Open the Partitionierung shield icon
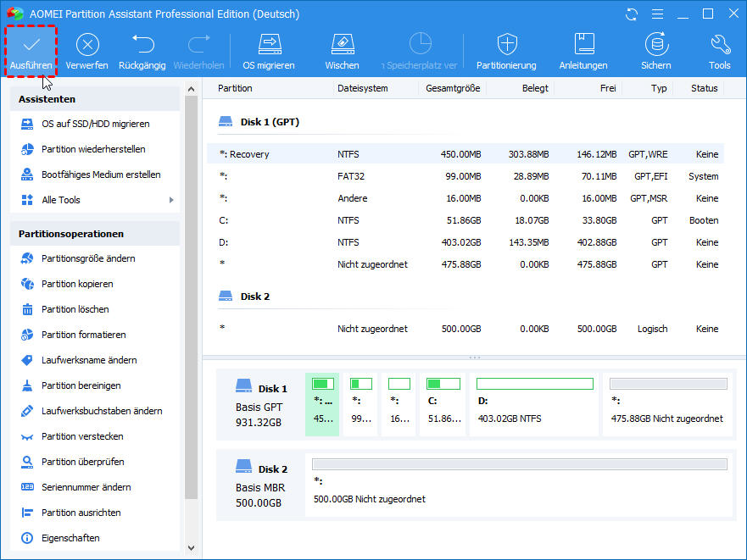Screen dimensions: 747x560 (x=506, y=44)
